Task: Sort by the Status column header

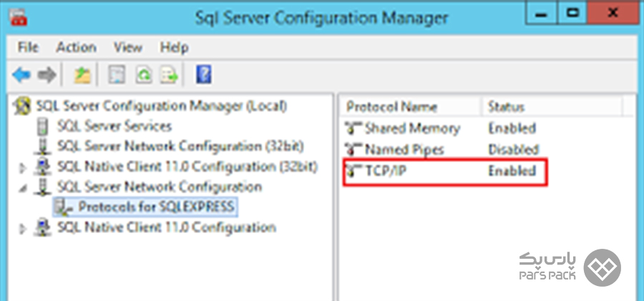Action: pyautogui.click(x=506, y=107)
